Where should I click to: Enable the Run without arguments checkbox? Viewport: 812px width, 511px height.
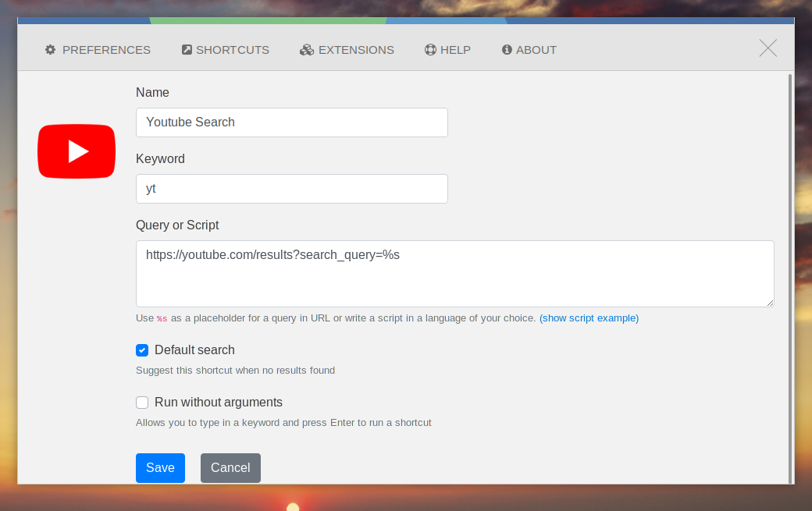(x=142, y=403)
